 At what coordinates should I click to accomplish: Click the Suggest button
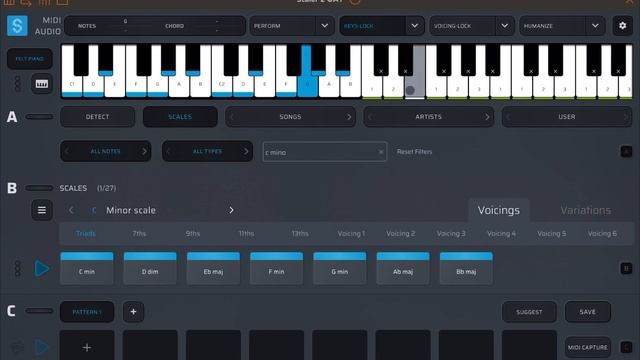click(529, 312)
